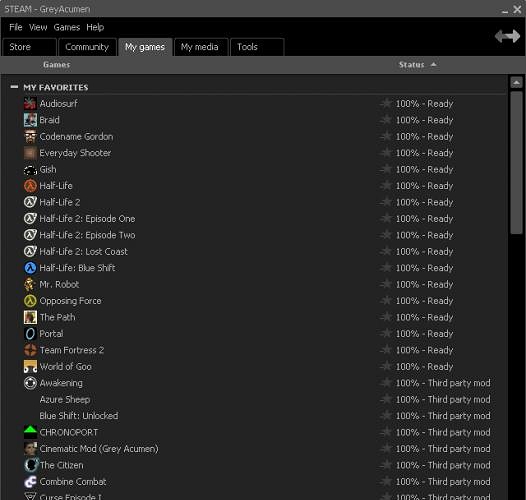Select the Opposing Force game name
Screen dimensions: 526x500
pos(70,301)
